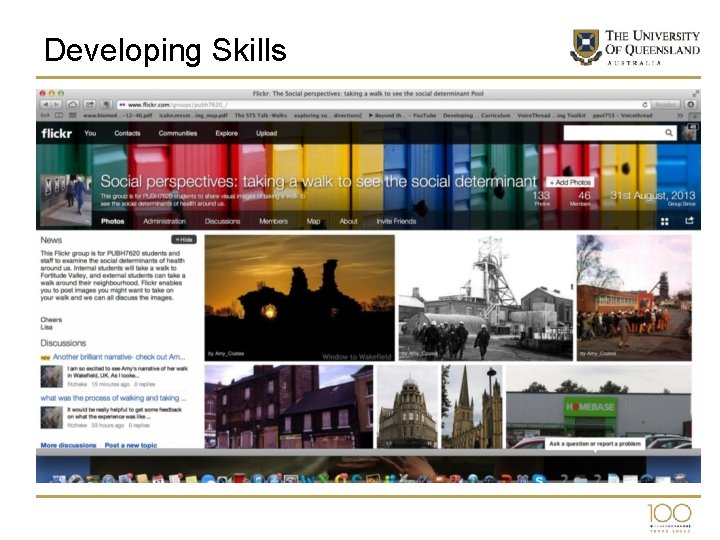Image resolution: width=720 pixels, height=540 pixels.
Task: Click the group avatar thumbnail
Action: point(66,200)
